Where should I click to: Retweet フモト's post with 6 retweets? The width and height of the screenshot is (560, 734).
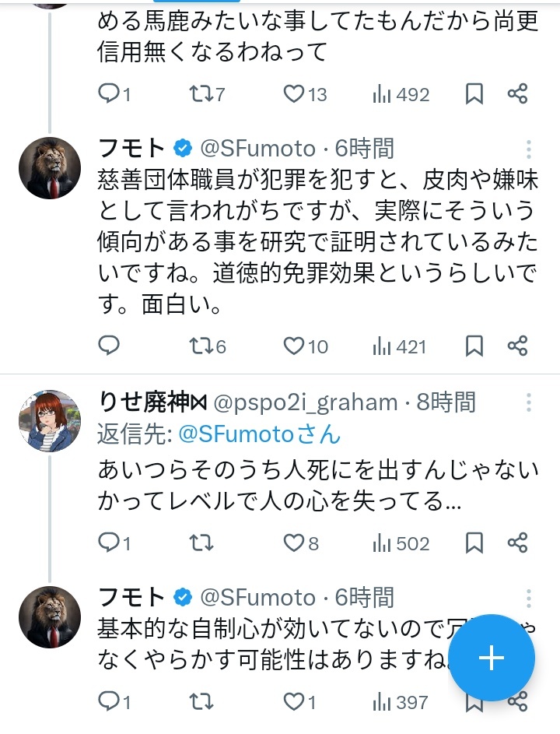[201, 346]
